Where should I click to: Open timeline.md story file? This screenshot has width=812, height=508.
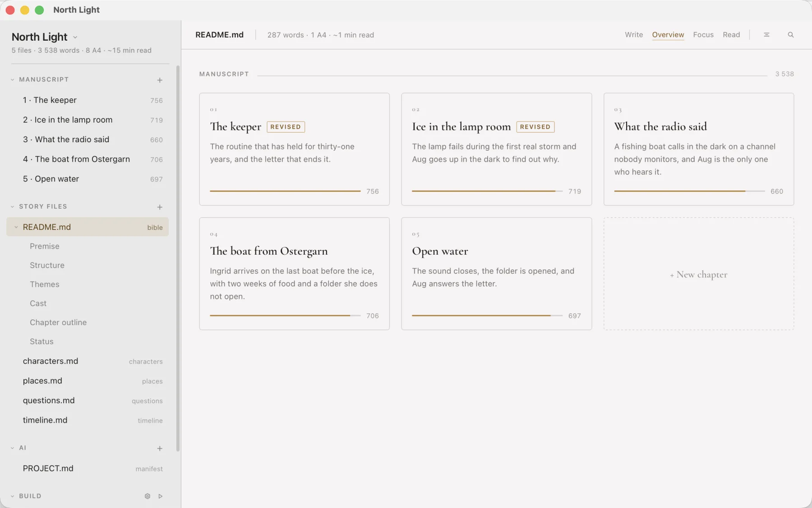[88, 420]
